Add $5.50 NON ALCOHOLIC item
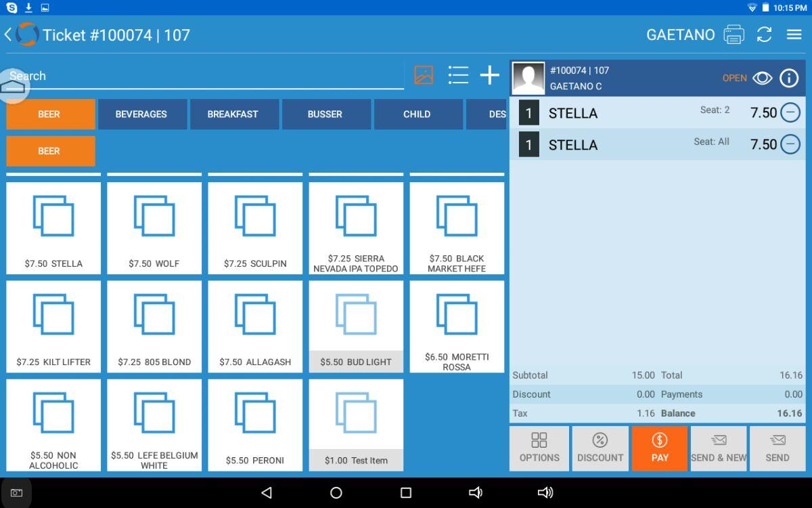 (x=53, y=425)
